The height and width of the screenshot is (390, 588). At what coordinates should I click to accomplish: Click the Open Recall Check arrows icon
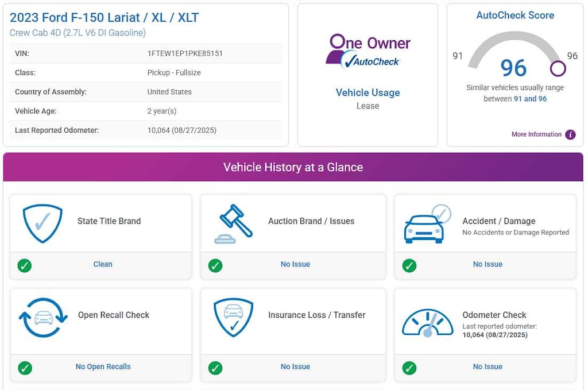(x=43, y=318)
